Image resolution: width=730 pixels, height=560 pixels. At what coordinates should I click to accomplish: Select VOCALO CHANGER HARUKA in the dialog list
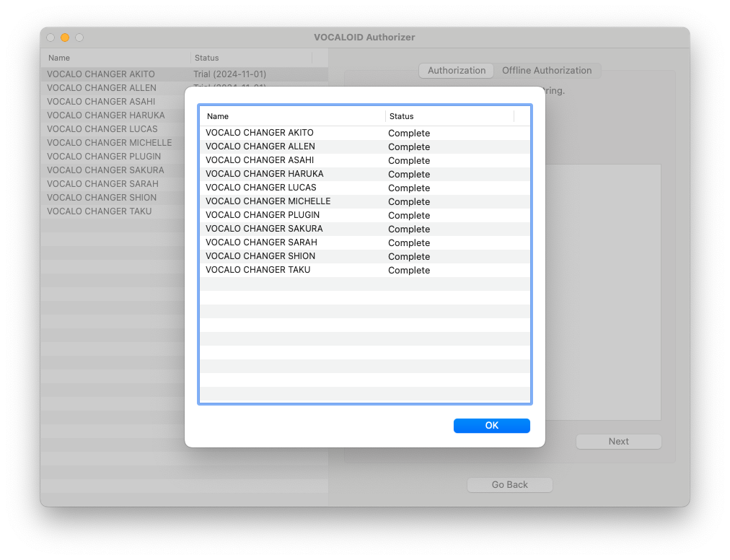[x=265, y=174]
